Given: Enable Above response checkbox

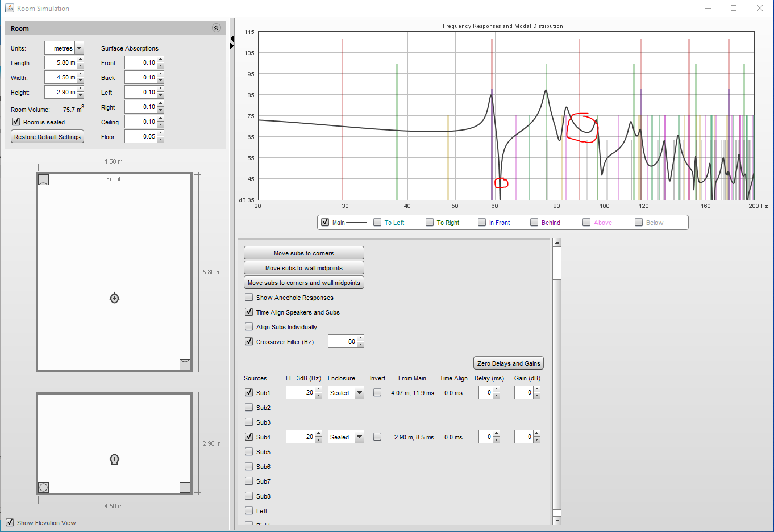Looking at the screenshot, I should pos(586,222).
